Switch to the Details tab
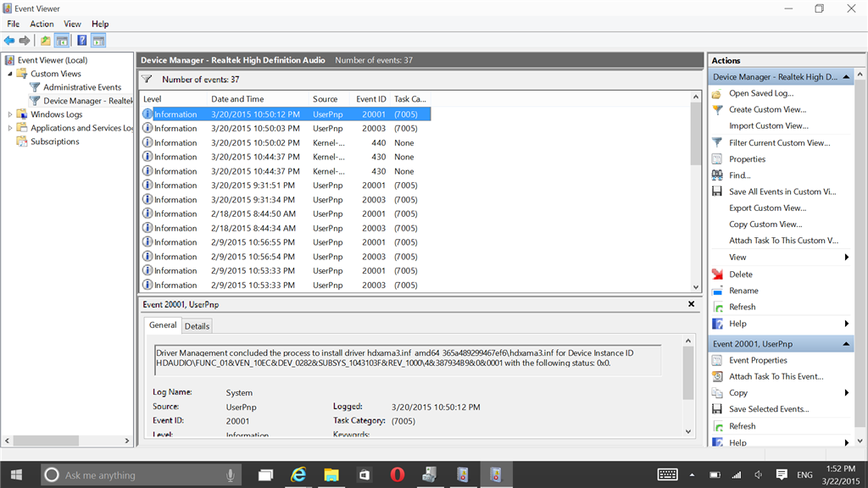Image resolution: width=868 pixels, height=488 pixels. coord(197,326)
